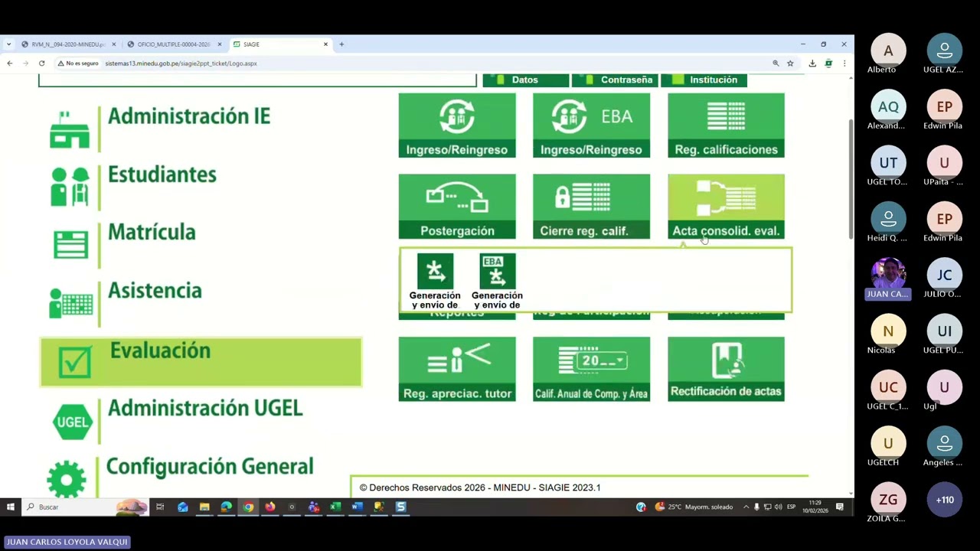The width and height of the screenshot is (980, 551).
Task: Open the Administración IE menu
Action: pos(189,116)
